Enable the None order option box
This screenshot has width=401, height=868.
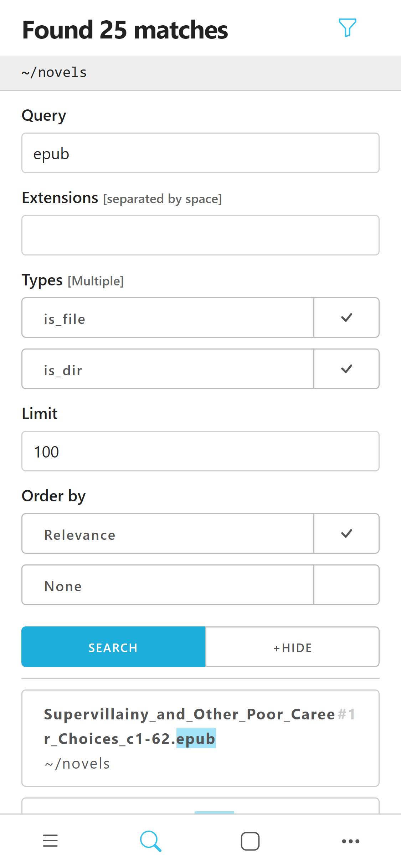[346, 585]
